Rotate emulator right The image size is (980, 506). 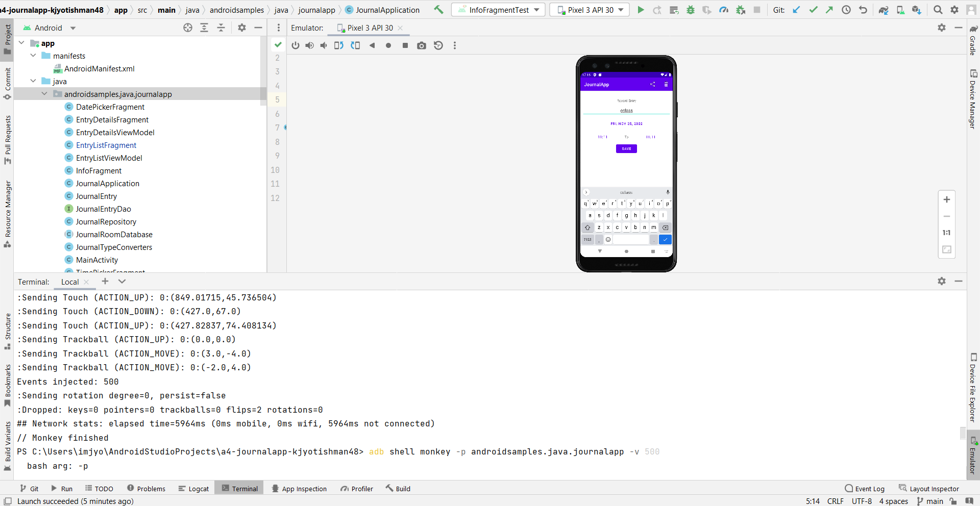point(355,45)
